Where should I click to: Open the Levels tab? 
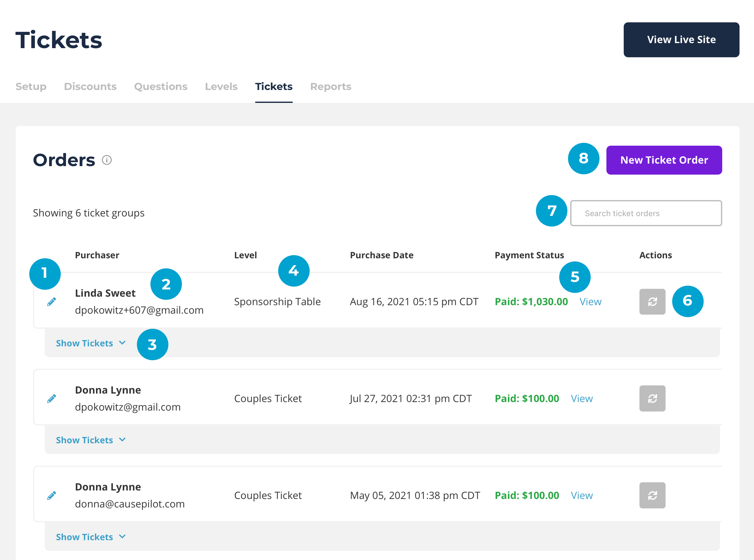pyautogui.click(x=221, y=87)
